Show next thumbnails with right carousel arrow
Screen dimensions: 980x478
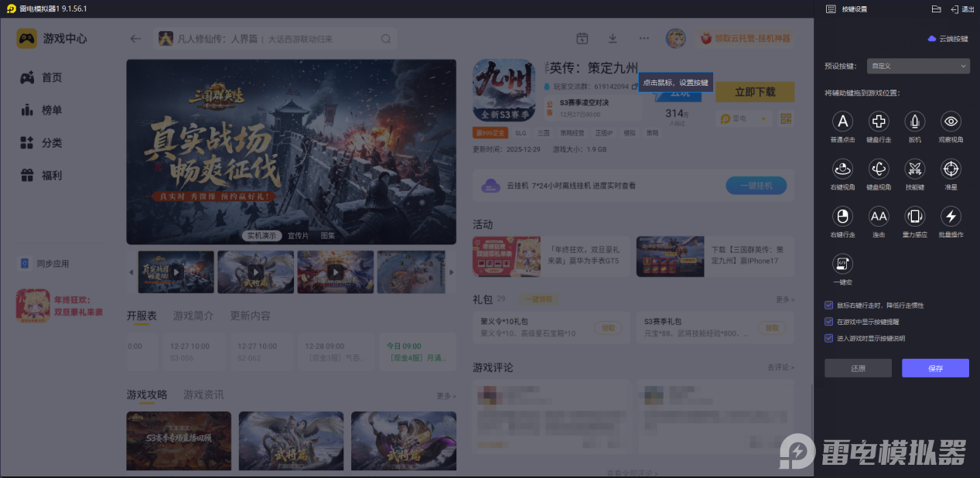452,271
